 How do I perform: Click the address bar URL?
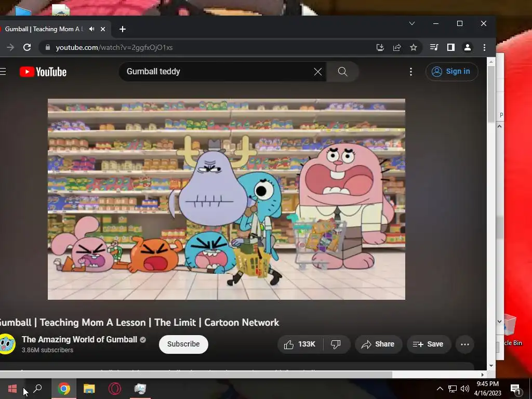[x=114, y=47]
